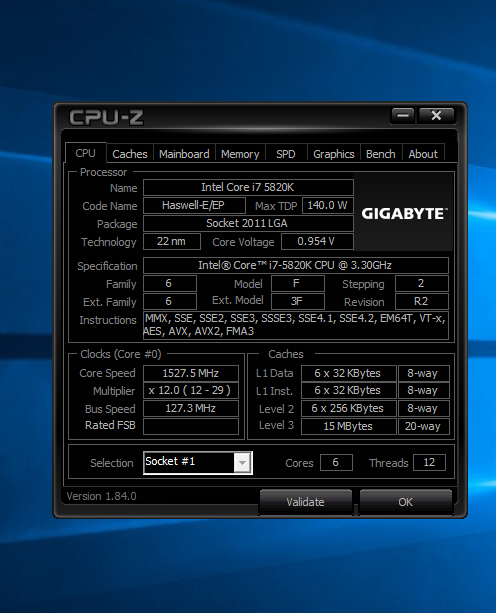496x613 pixels.
Task: Close the CPU-Z window
Action: [x=436, y=116]
